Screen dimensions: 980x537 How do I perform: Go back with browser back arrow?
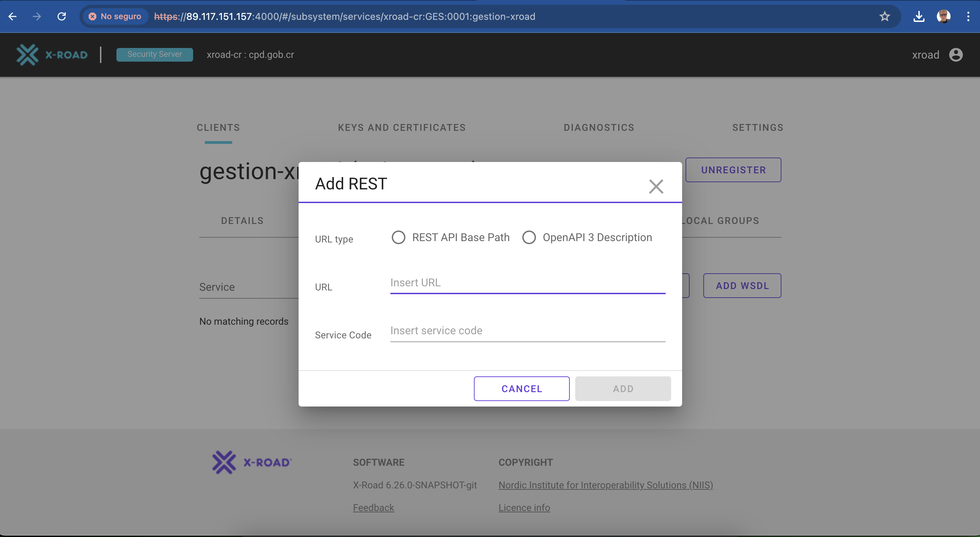(x=13, y=16)
